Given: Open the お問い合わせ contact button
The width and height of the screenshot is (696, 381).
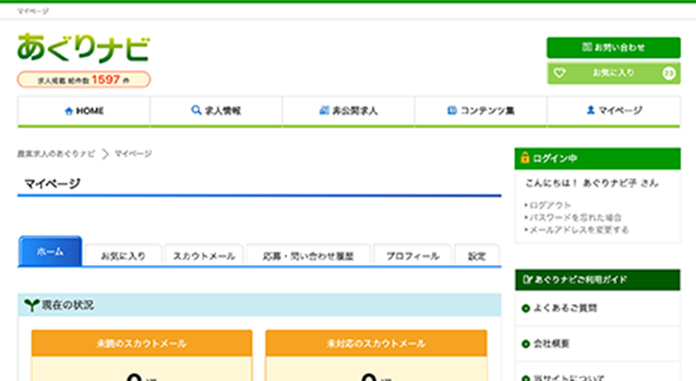Looking at the screenshot, I should pos(613,48).
